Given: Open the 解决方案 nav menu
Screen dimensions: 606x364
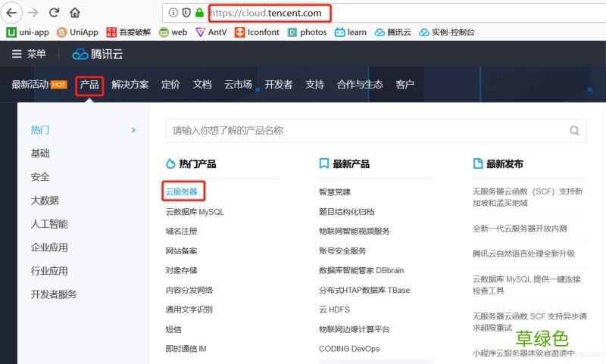Looking at the screenshot, I should [x=130, y=85].
